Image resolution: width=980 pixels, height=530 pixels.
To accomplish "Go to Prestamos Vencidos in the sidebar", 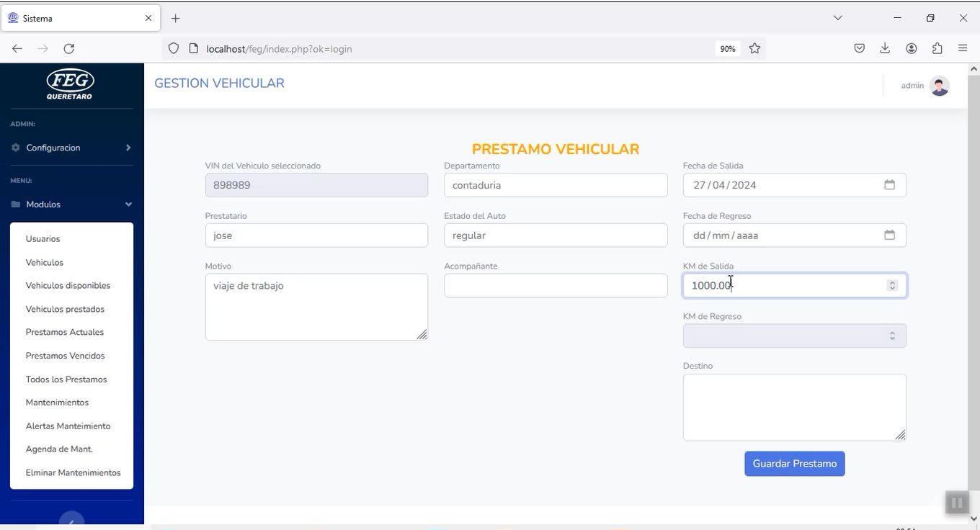I will coord(65,356).
